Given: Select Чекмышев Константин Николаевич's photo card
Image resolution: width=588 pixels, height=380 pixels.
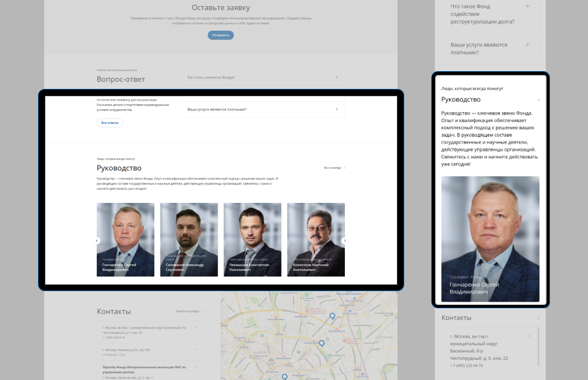Looking at the screenshot, I should point(252,240).
